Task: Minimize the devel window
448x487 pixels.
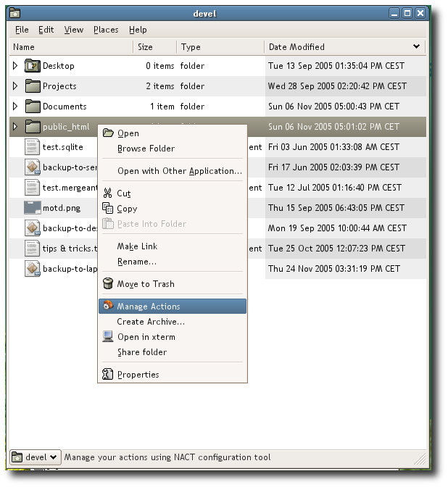Action: 394,13
